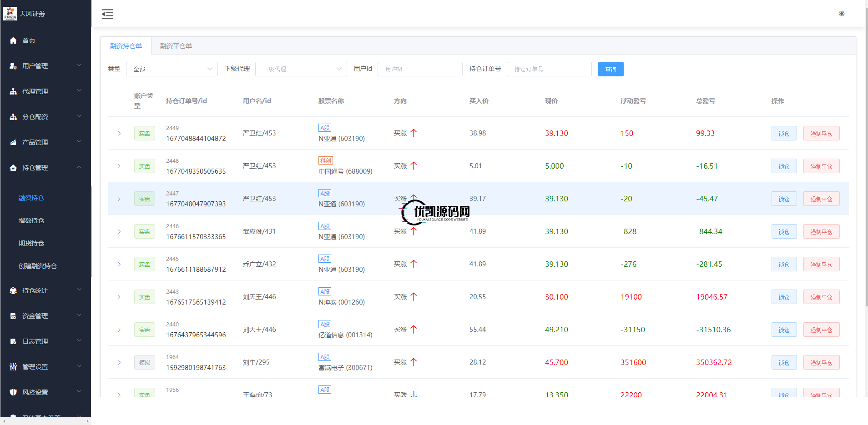Image resolution: width=868 pixels, height=425 pixels.
Task: Open 指数持仓 in the sidebar
Action: (31, 220)
